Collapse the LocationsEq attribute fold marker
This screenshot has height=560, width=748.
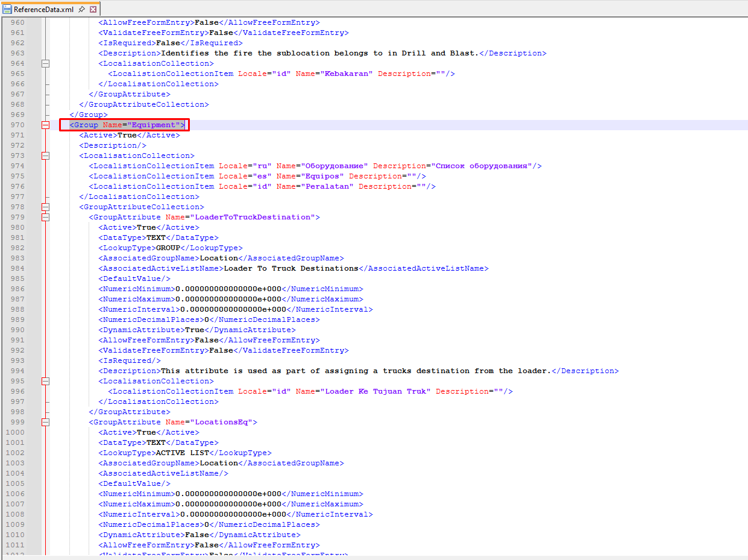[45, 422]
